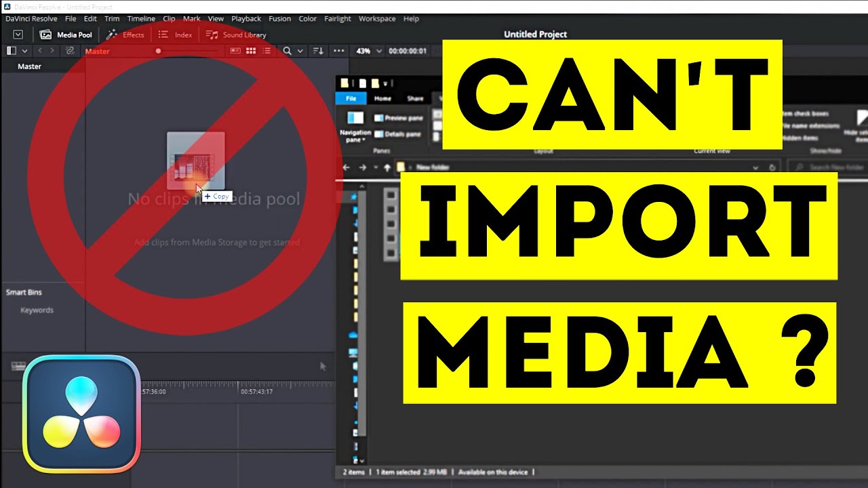Click the media pool link clips icon
The image size is (868, 488).
69,51
